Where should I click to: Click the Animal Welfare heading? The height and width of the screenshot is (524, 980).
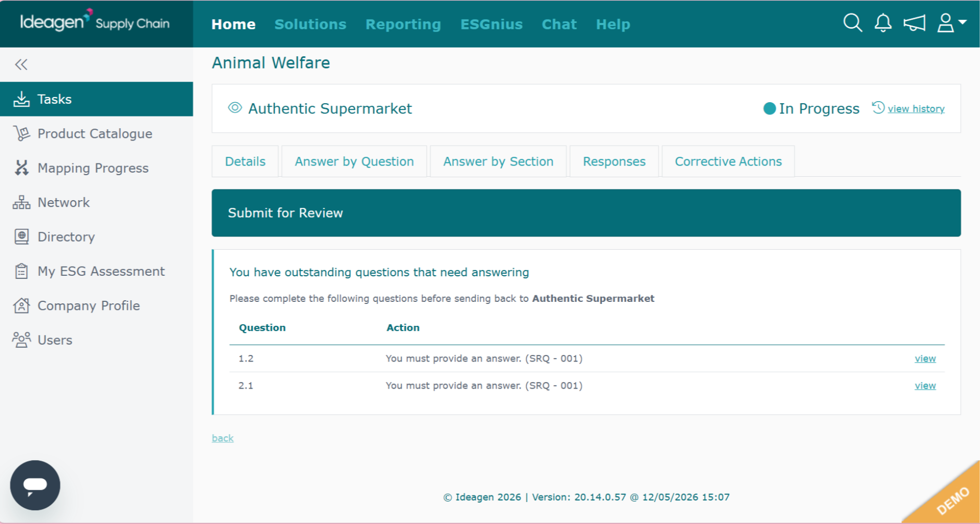(271, 63)
